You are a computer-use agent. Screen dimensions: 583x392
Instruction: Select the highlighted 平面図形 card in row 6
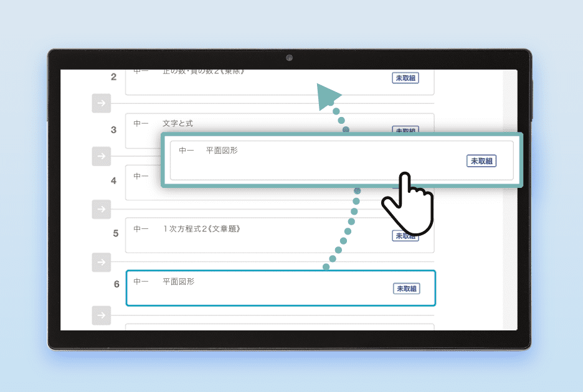point(280,288)
